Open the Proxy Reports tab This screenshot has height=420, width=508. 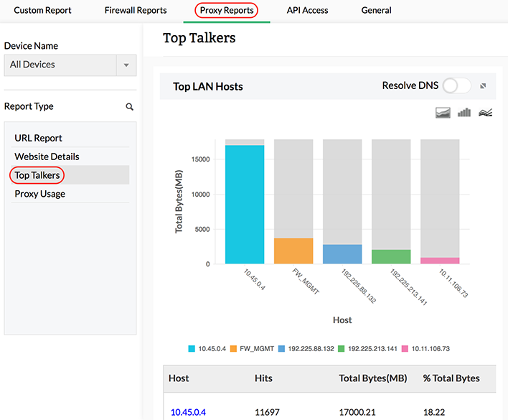[x=227, y=10]
